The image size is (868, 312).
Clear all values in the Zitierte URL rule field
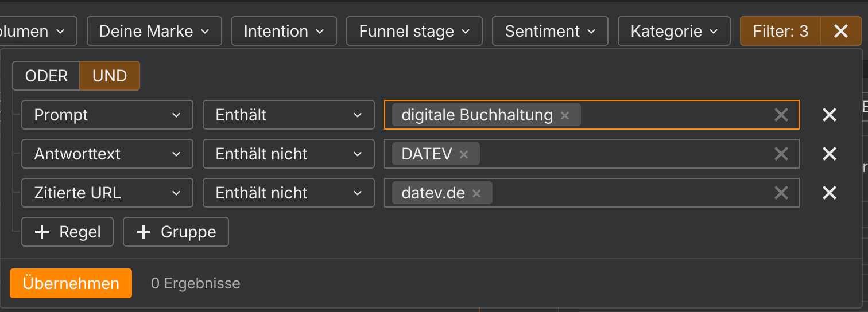[781, 193]
